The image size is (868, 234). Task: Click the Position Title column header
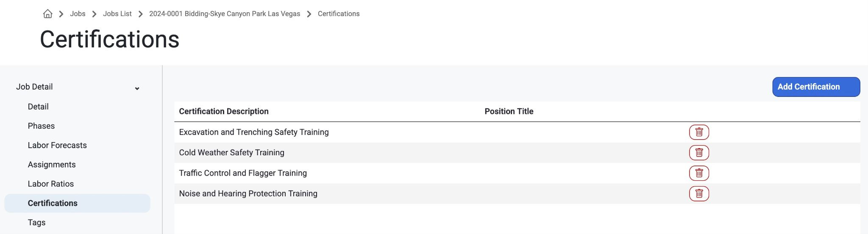(509, 111)
